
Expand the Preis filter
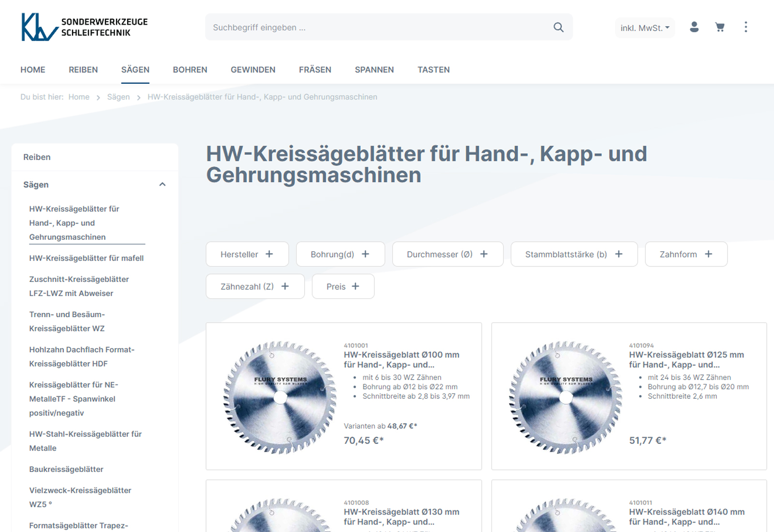343,287
